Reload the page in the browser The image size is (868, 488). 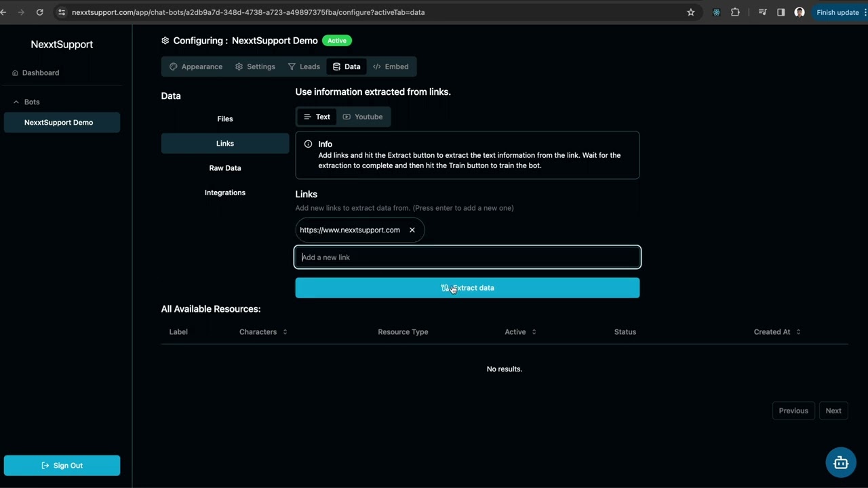[x=39, y=12]
